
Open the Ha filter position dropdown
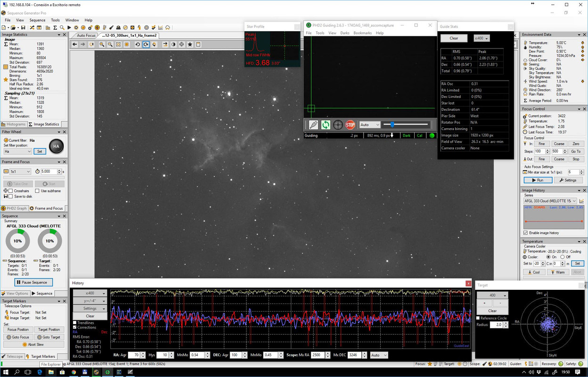coord(17,151)
